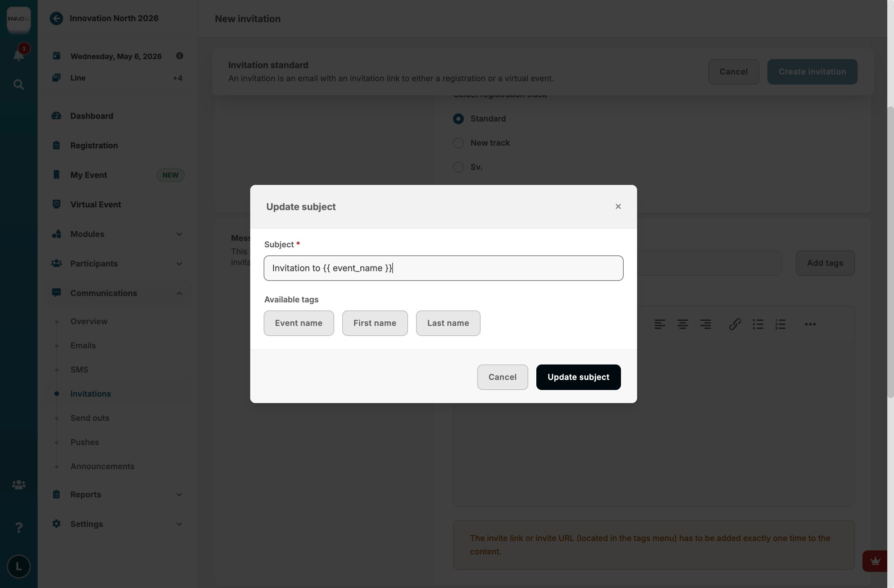Select the Standard registration track
Image resolution: width=894 pixels, height=588 pixels.
(x=458, y=119)
